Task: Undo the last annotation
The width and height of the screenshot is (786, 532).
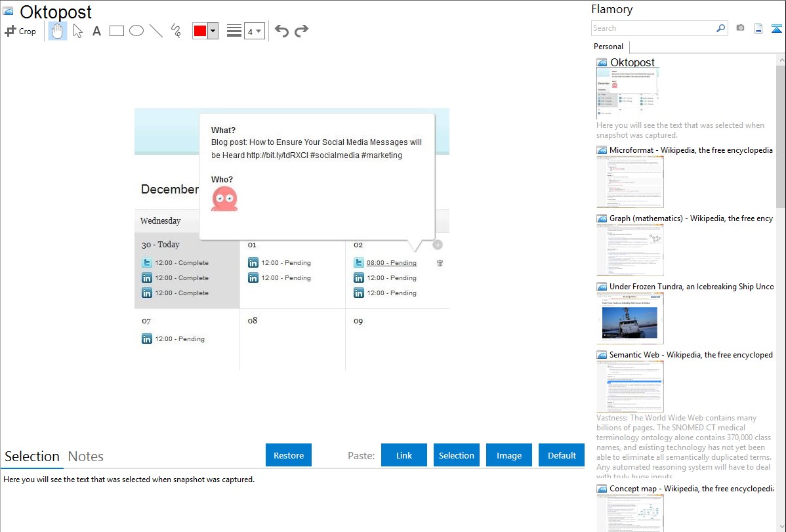Action: (281, 31)
